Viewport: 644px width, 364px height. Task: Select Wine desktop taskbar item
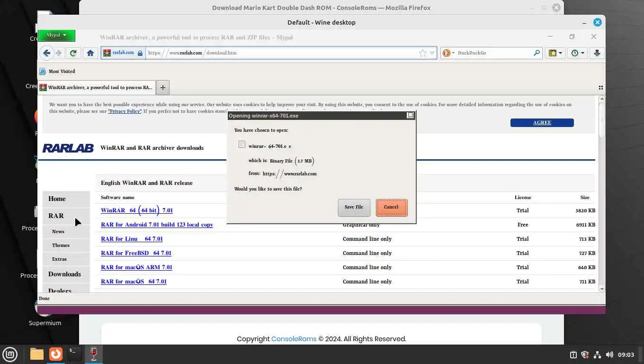(x=94, y=354)
